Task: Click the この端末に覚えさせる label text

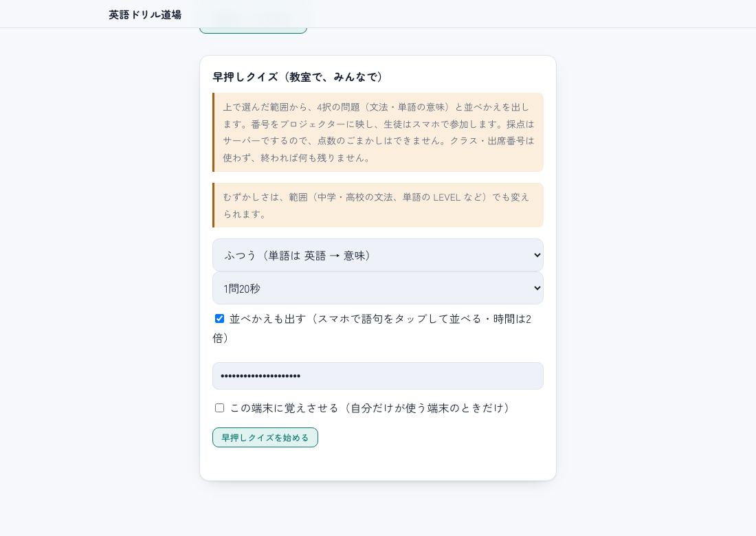Action: click(x=369, y=408)
